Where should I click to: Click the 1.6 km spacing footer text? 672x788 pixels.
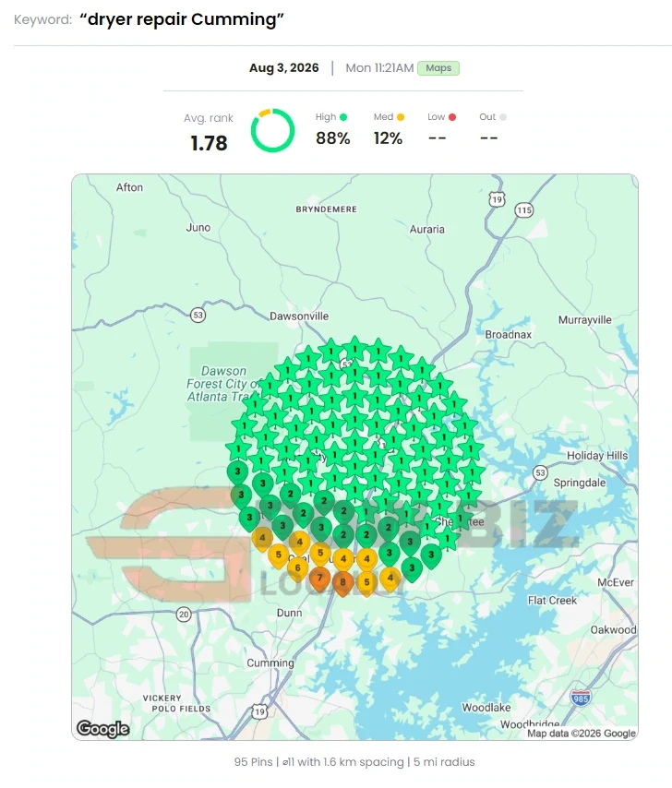point(362,762)
